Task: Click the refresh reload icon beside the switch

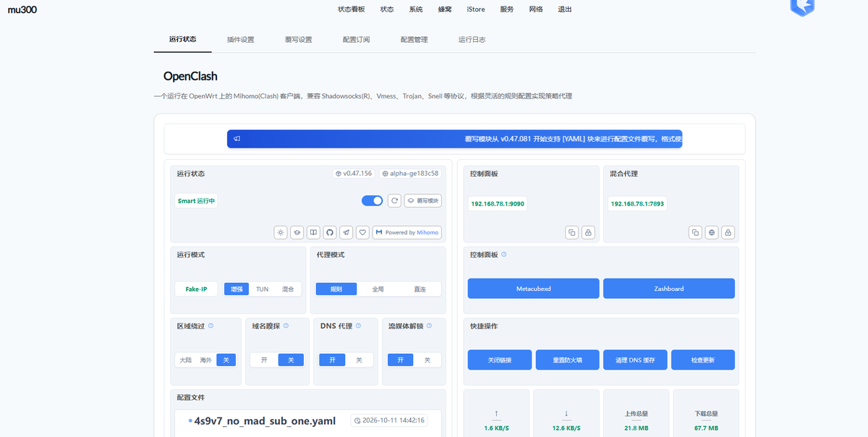Action: click(x=394, y=200)
